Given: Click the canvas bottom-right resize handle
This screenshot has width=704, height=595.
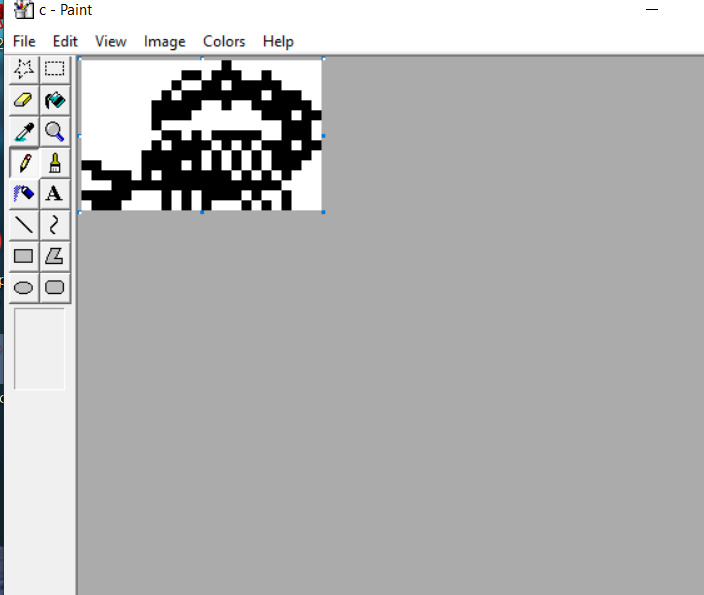Looking at the screenshot, I should [x=324, y=212].
